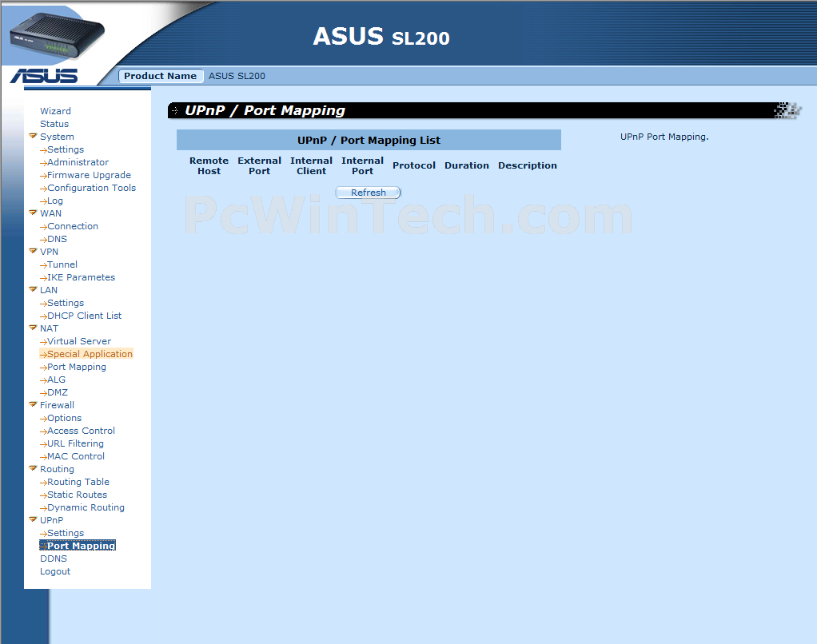
Task: Open IKE Parametes page
Action: pos(82,277)
